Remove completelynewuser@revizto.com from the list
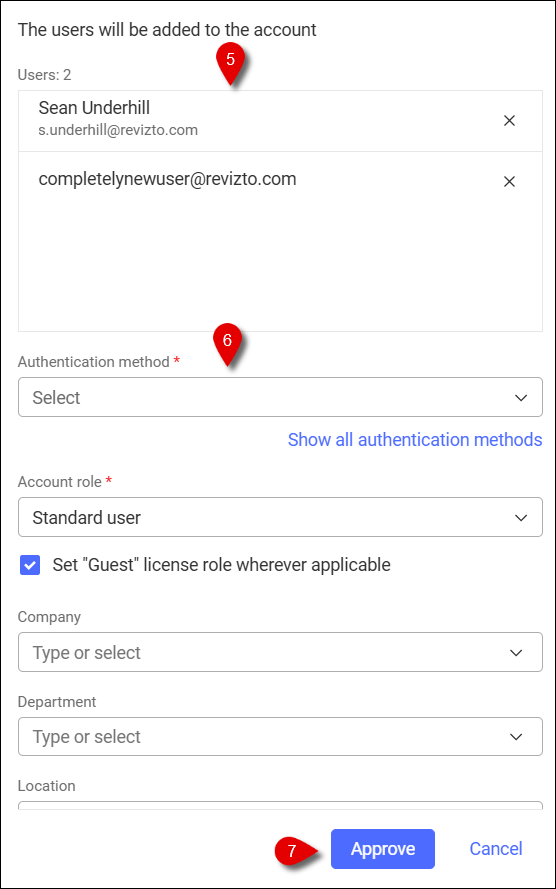The width and height of the screenshot is (556, 889). (x=509, y=181)
